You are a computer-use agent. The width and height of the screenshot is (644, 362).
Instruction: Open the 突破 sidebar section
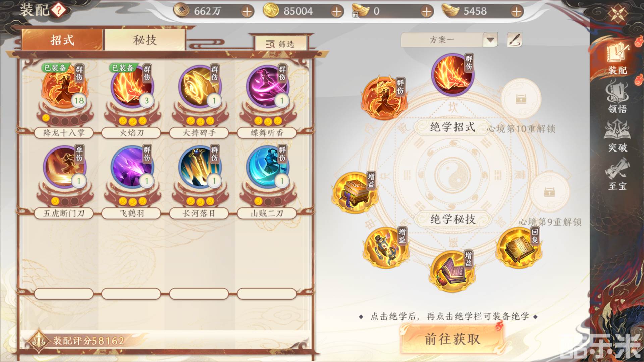click(617, 136)
